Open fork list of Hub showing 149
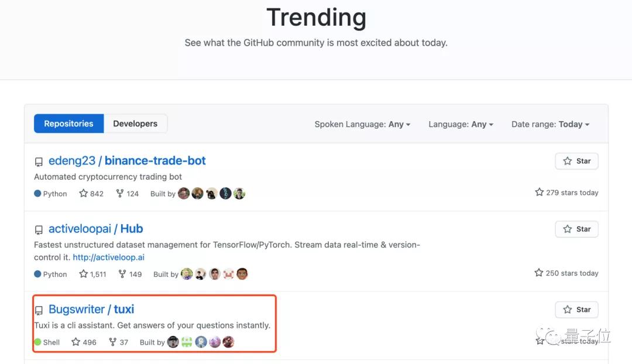 pos(130,274)
